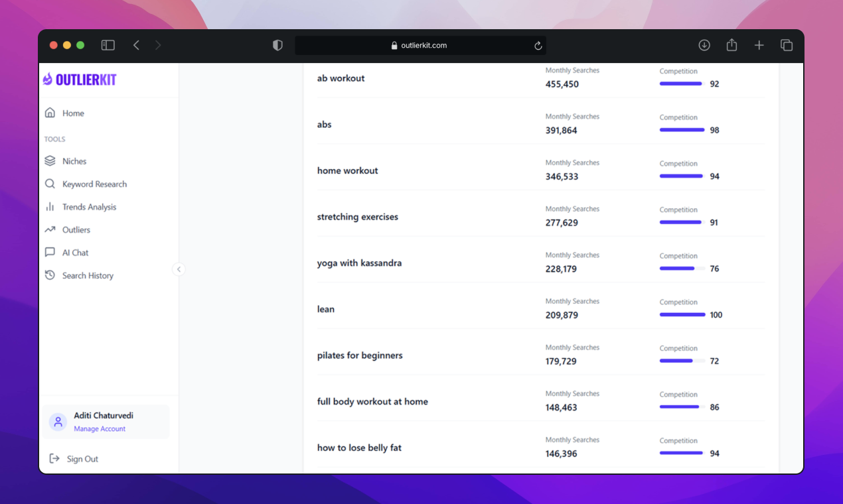Click the 228,179 monthly searches value
Image resolution: width=843 pixels, height=504 pixels.
point(562,269)
